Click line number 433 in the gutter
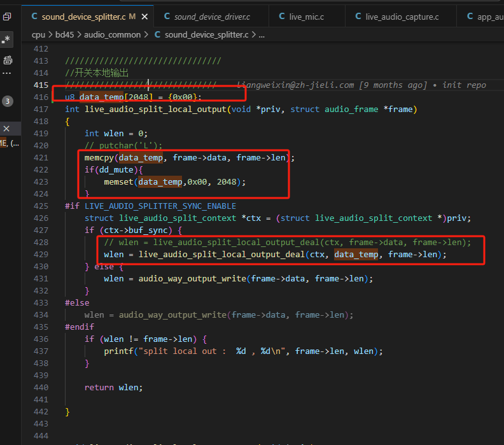Screen dimensions: 504x445 click(x=41, y=303)
